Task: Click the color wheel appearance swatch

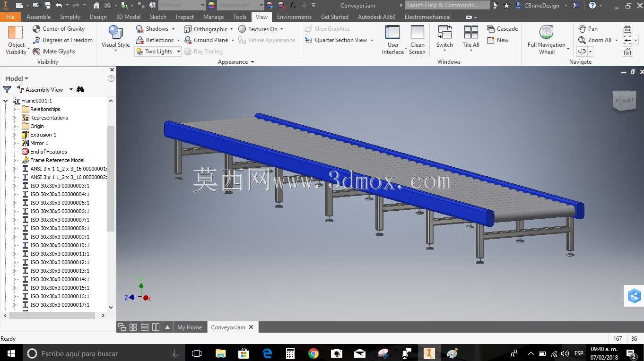Action: click(211, 5)
